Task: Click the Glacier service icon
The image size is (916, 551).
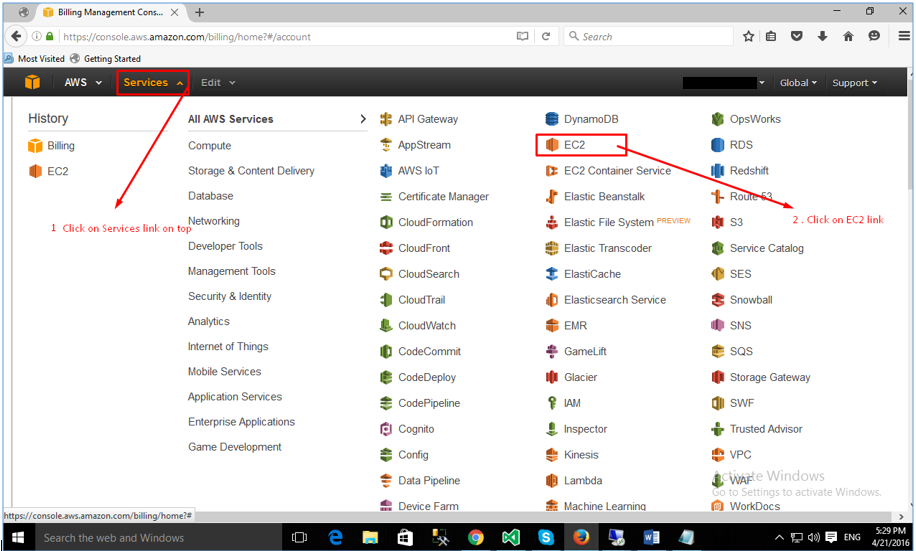Action: click(552, 377)
